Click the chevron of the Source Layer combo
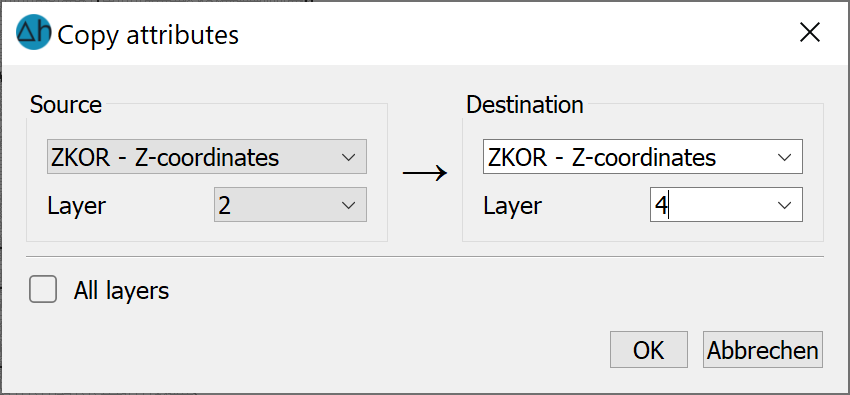This screenshot has height=395, width=850. click(x=349, y=205)
